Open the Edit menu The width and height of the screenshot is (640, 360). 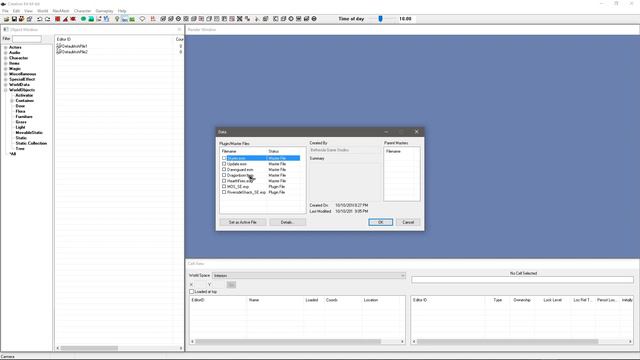click(16, 11)
